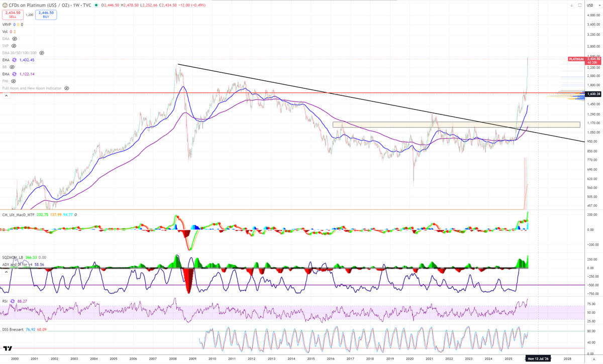Click the 2020 label on time axis
This screenshot has height=364, width=603.
pyautogui.click(x=410, y=358)
